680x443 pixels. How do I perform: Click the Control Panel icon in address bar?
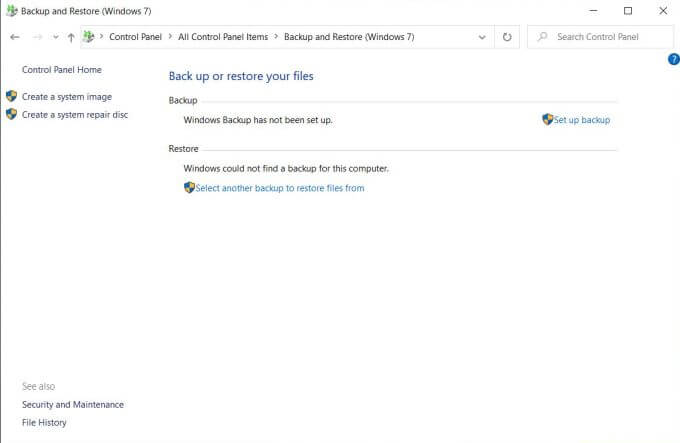point(88,36)
